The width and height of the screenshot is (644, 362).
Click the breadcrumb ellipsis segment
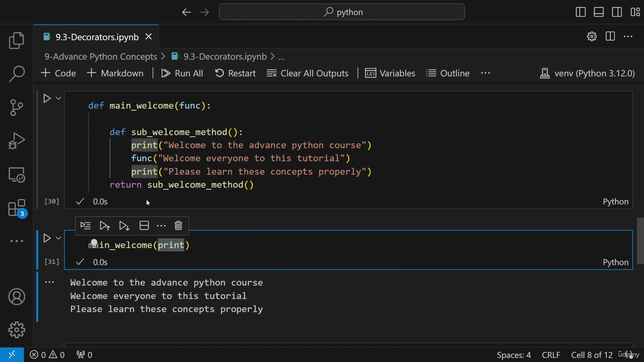(281, 57)
